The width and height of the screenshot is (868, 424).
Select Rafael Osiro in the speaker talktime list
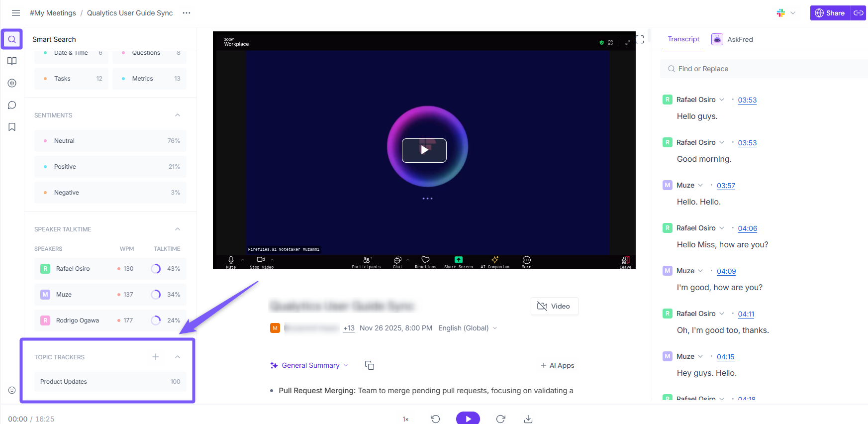click(110, 269)
